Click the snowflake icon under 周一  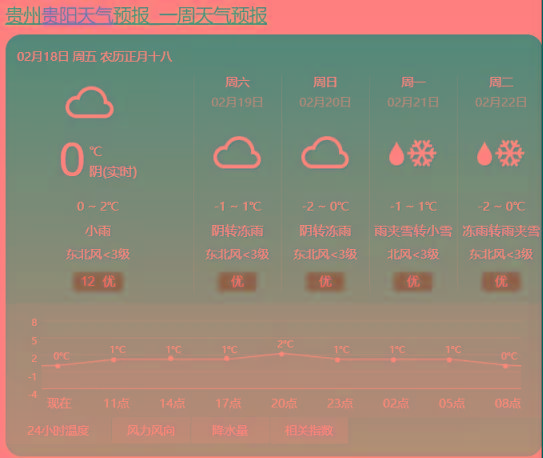[421, 153]
